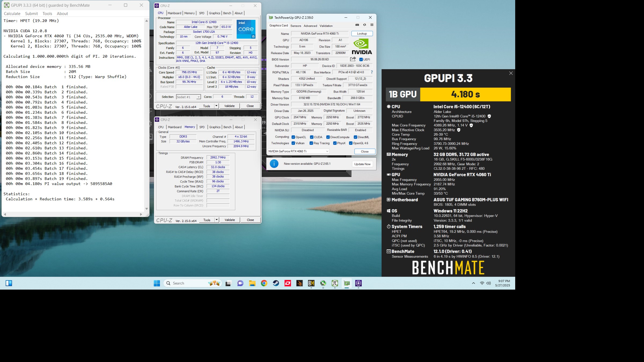This screenshot has width=644, height=362.
Task: Click the blue info icon in update notice
Action: pyautogui.click(x=274, y=164)
